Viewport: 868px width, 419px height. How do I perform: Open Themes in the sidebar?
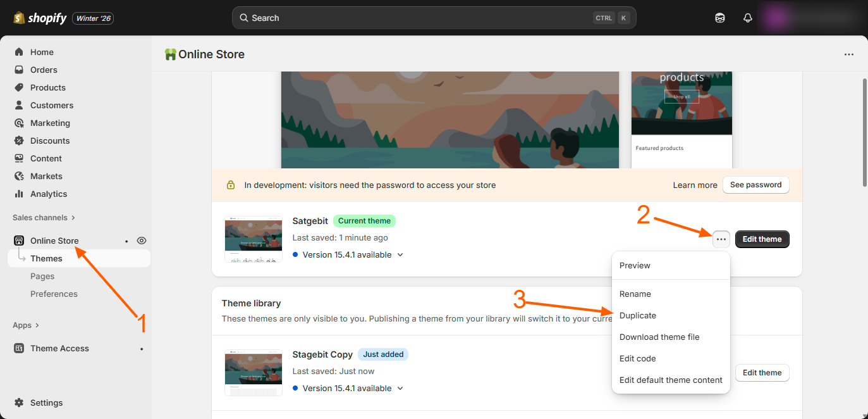point(79,258)
